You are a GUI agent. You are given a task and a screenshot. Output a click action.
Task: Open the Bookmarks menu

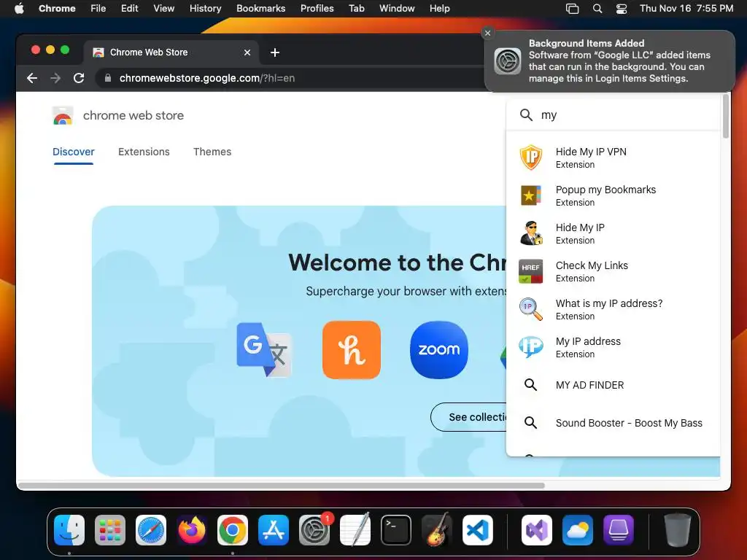pos(260,9)
